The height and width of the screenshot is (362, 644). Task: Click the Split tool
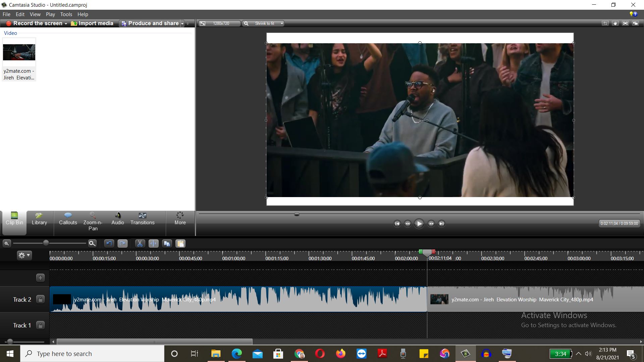point(154,244)
